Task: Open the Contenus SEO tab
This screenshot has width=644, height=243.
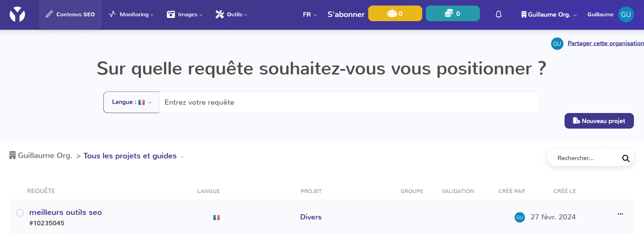Action: coord(70,15)
